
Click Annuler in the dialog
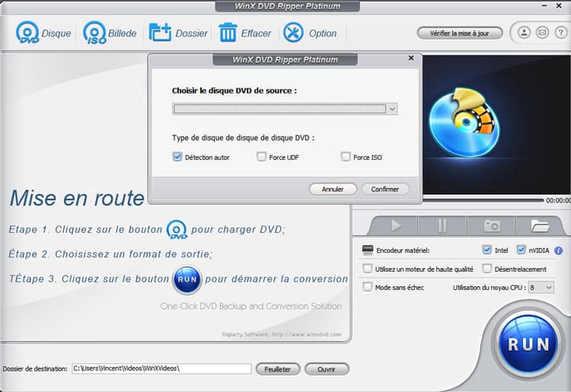[333, 190]
